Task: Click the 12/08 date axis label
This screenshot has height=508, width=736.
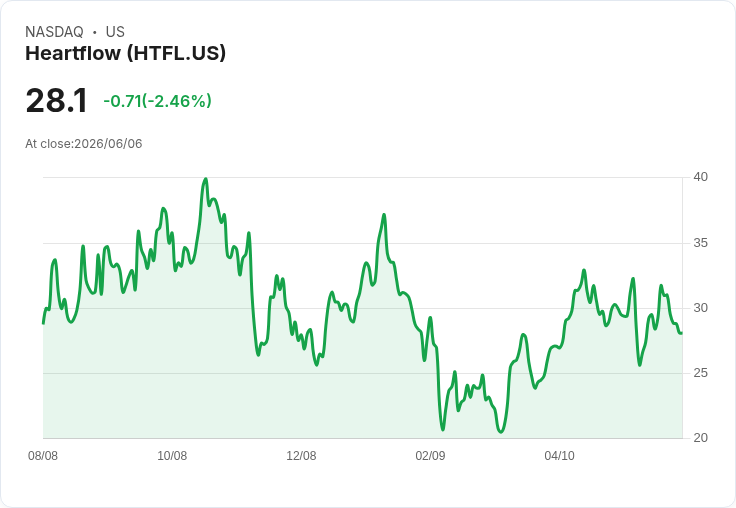Action: [x=301, y=455]
